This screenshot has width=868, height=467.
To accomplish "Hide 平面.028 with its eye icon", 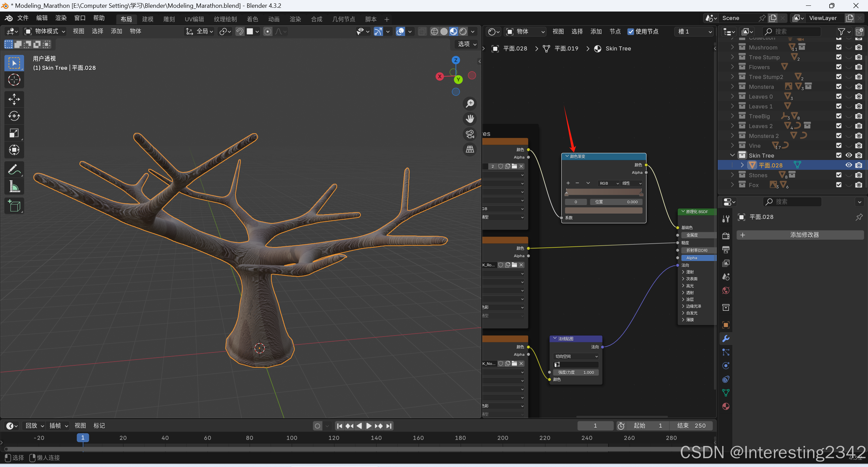I will (849, 165).
